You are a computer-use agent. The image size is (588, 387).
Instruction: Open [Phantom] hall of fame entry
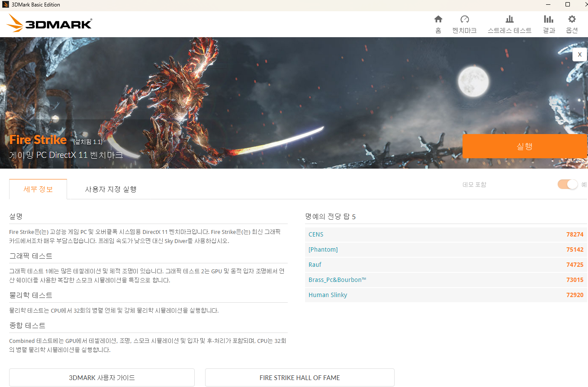pos(323,249)
